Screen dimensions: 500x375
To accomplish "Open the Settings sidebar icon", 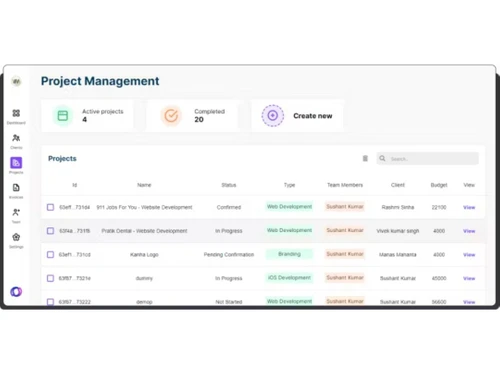I will (x=16, y=237).
